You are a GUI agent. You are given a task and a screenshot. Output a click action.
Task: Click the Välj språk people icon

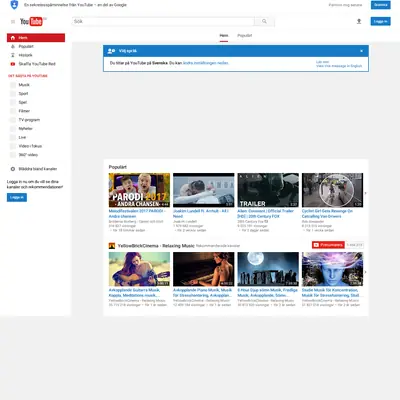coord(111,51)
